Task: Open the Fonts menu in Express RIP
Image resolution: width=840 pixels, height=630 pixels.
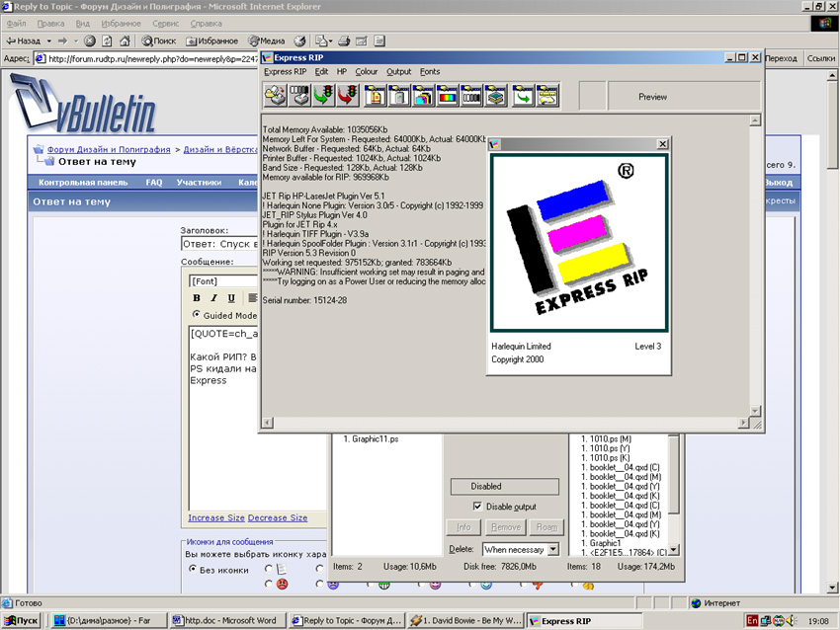Action: (430, 72)
